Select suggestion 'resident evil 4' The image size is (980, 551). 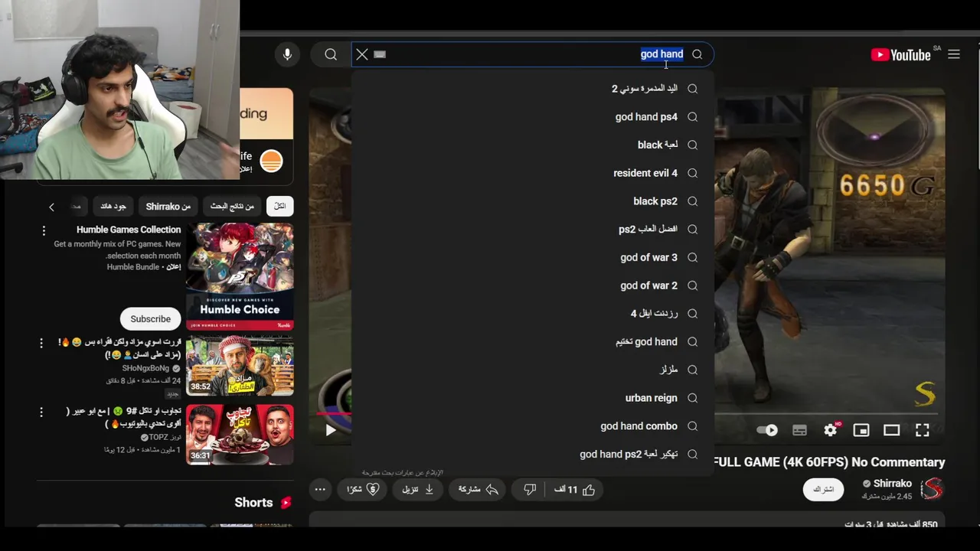[x=532, y=173]
